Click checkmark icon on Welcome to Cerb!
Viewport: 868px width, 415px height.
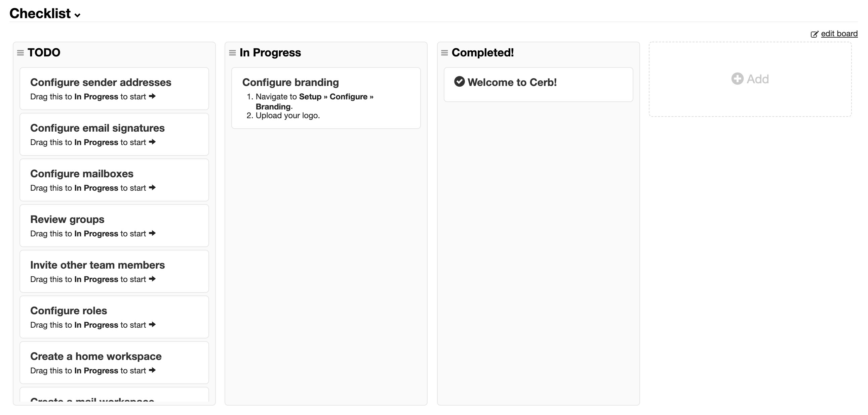click(459, 82)
